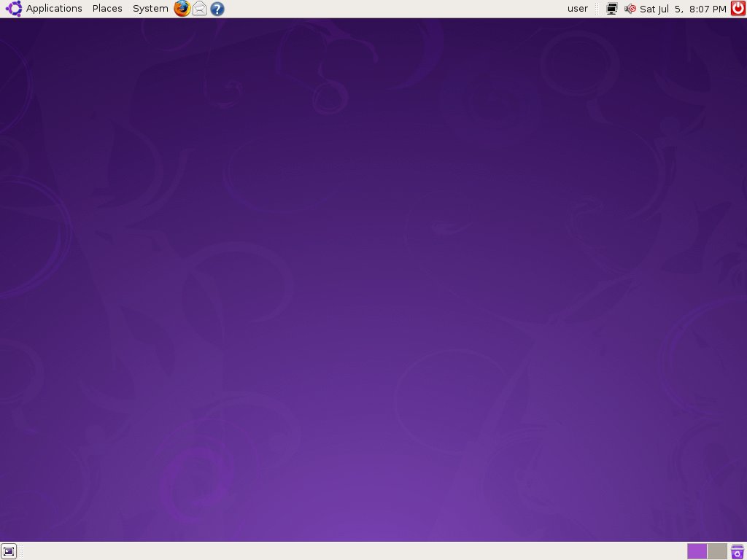This screenshot has width=747, height=560.
Task: Click the muted volume speaker icon
Action: point(630,9)
